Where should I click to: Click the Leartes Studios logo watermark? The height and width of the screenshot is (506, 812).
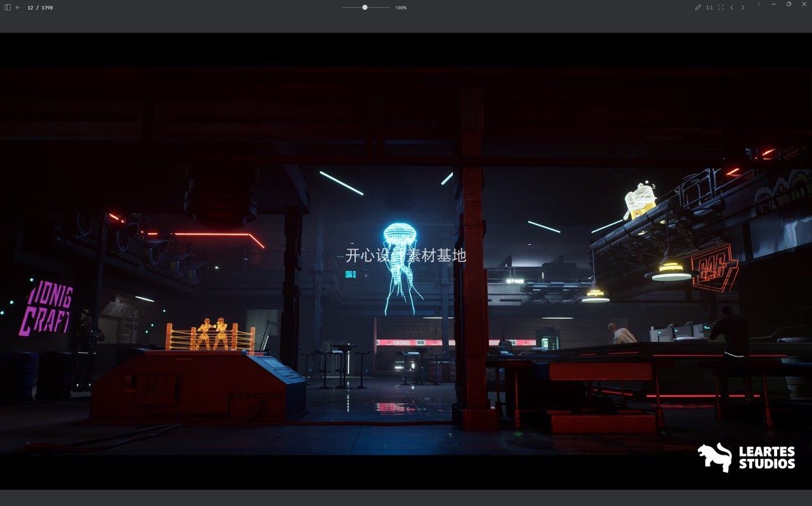(x=747, y=457)
